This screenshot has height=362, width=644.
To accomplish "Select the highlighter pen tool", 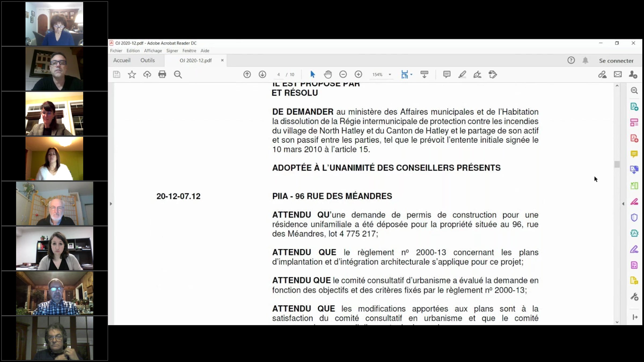I will 462,75.
